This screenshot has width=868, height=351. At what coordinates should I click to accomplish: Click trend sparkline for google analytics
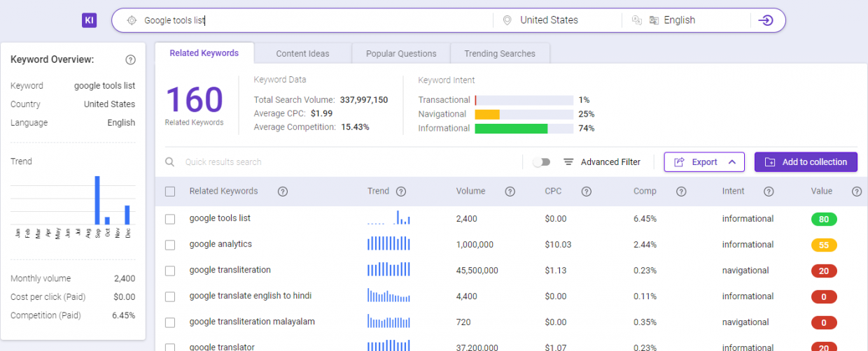(x=388, y=243)
